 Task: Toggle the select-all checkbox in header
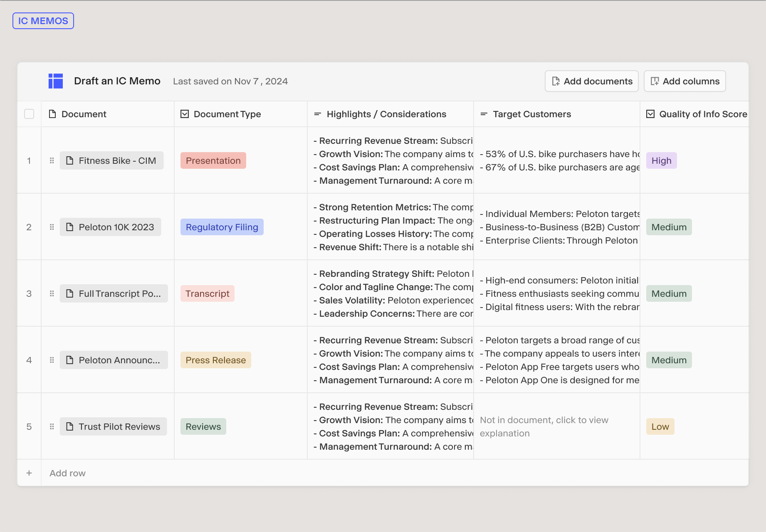pos(29,114)
